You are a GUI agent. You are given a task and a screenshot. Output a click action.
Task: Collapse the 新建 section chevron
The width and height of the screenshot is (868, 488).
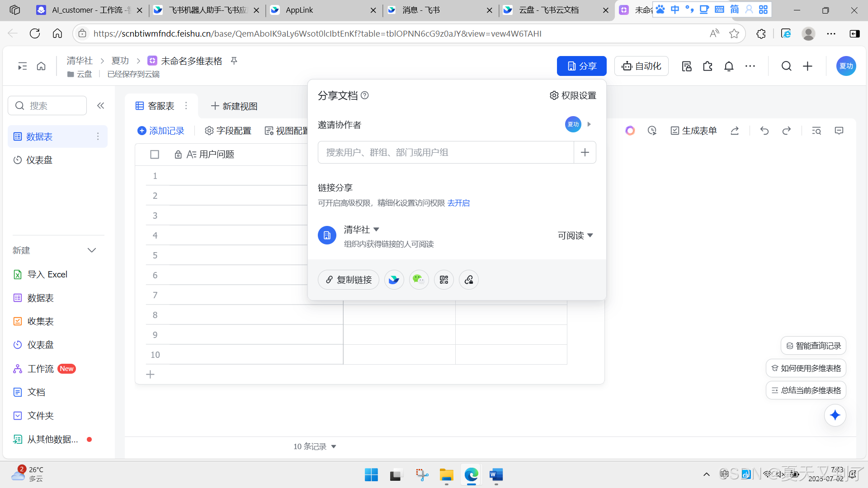pos(92,250)
